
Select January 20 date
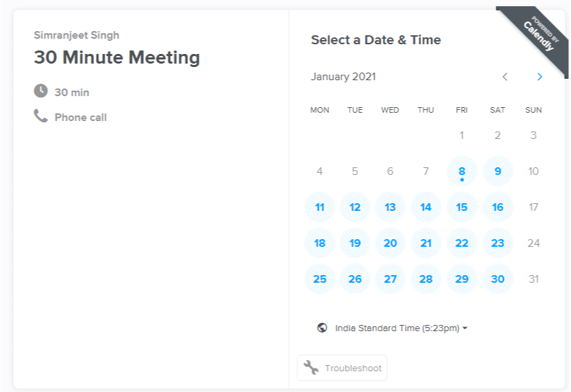tap(390, 243)
